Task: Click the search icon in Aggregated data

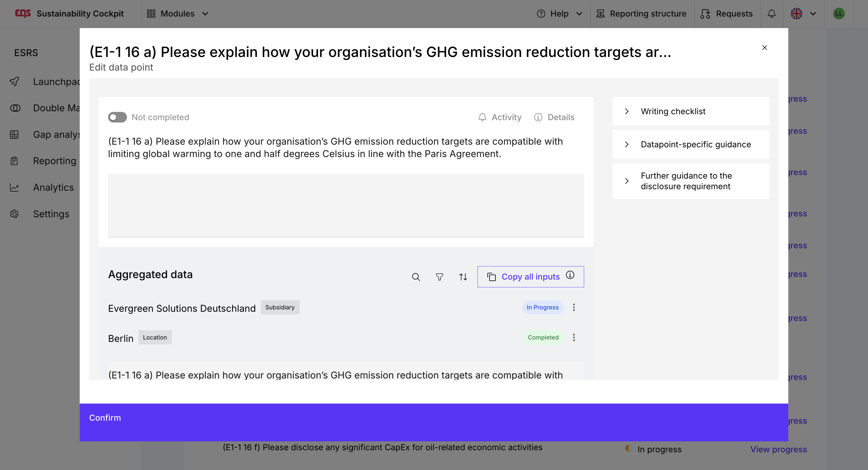Action: click(x=416, y=277)
